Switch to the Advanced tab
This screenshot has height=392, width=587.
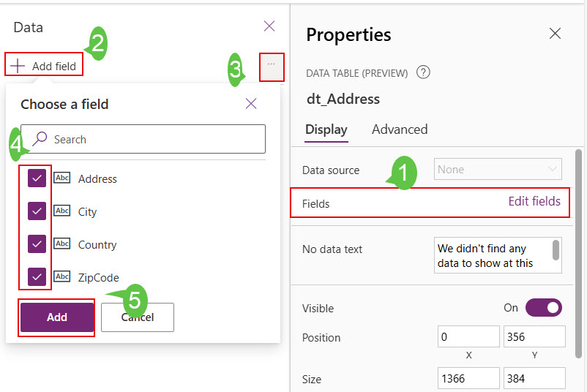[x=400, y=129]
